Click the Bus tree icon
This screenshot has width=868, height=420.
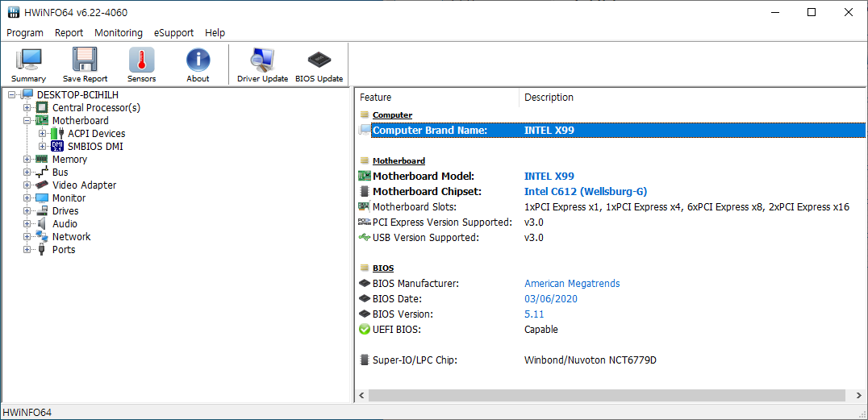41,172
